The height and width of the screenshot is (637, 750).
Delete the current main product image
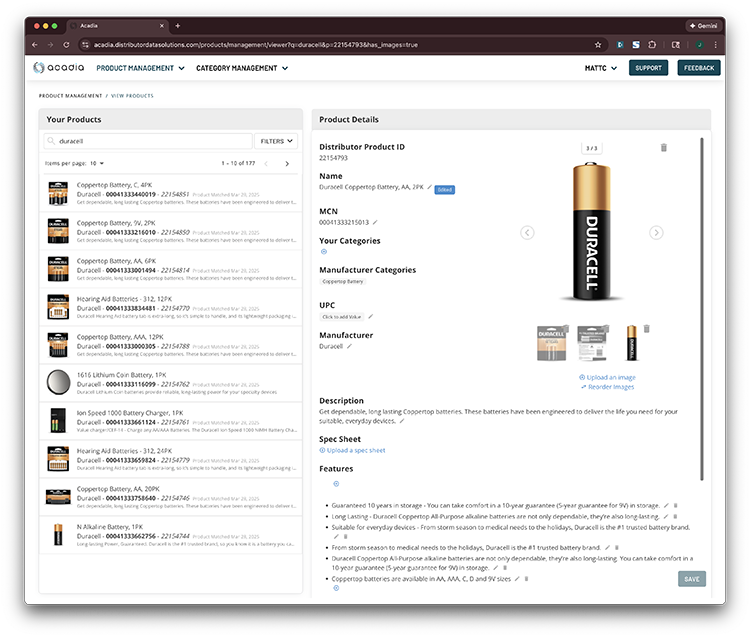pos(663,147)
